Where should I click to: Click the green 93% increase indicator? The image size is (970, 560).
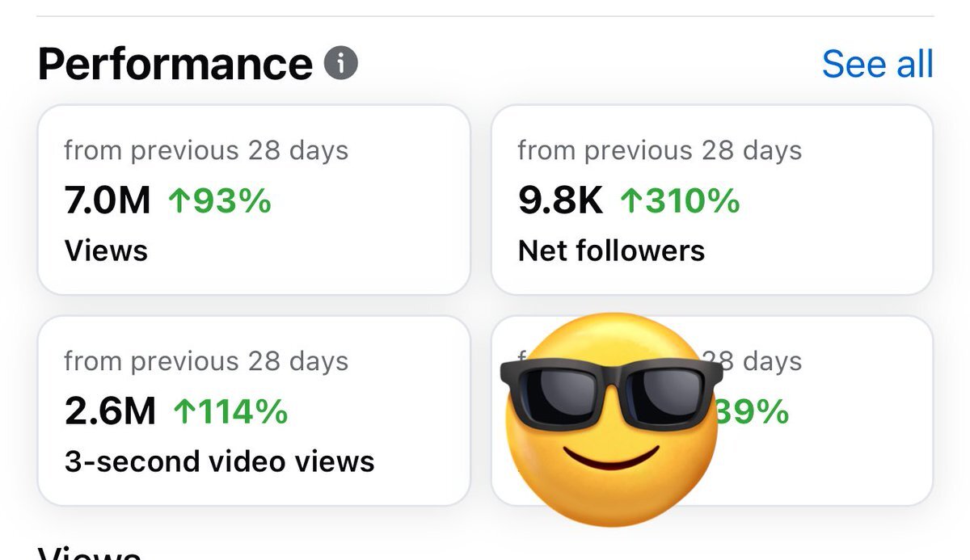[219, 200]
